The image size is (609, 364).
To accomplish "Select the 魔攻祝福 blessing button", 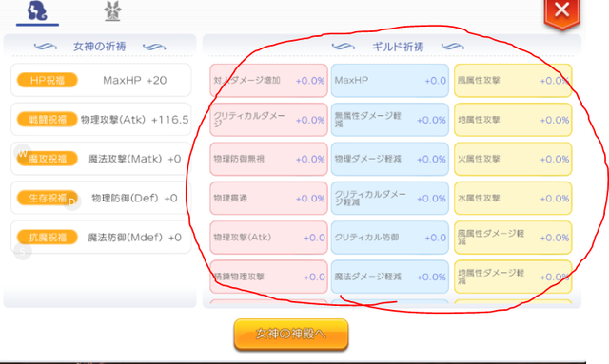I will (47, 159).
